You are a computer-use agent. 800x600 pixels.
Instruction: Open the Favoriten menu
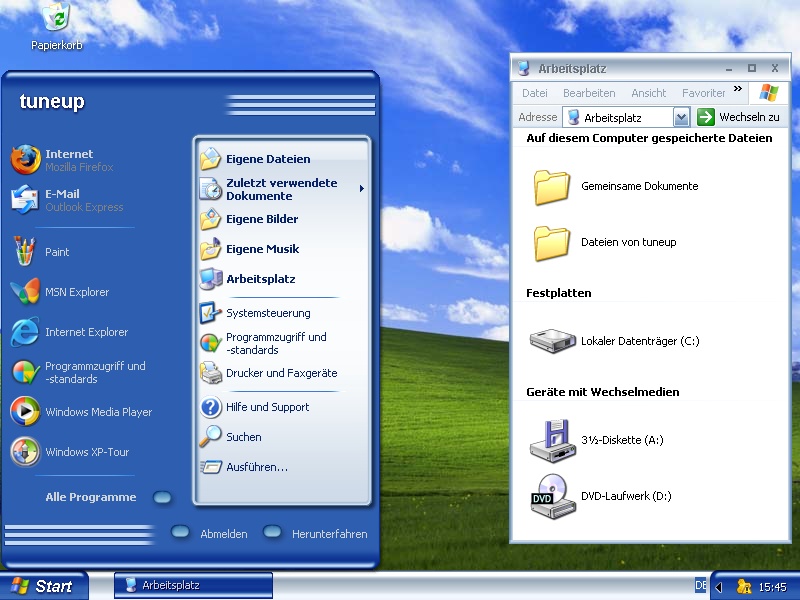[704, 93]
